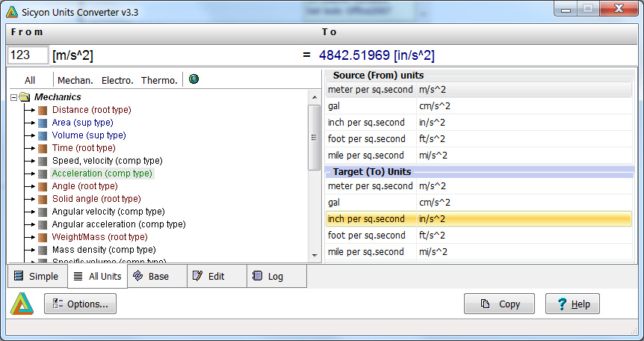644x341 pixels.
Task: Choose source unit gal cm/s^2
Action: point(479,106)
